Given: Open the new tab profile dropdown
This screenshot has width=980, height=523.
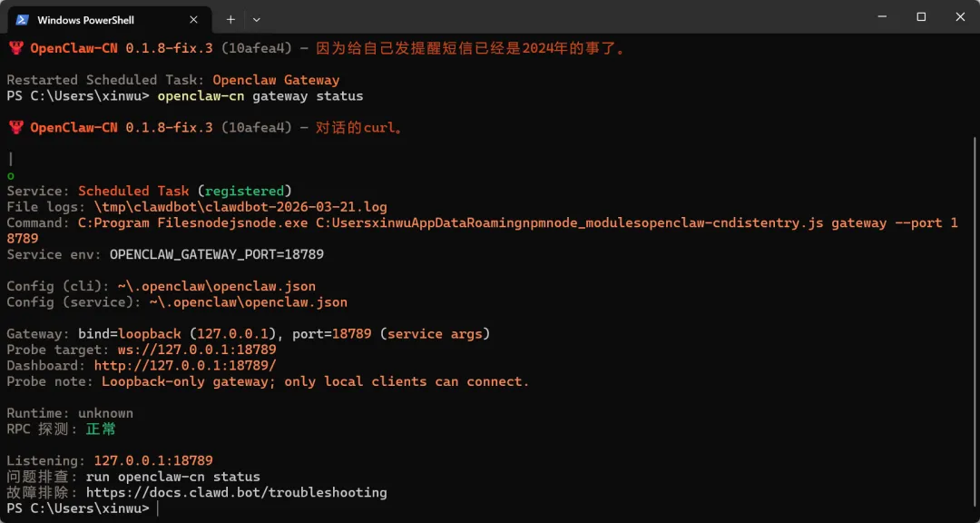Looking at the screenshot, I should pyautogui.click(x=256, y=19).
